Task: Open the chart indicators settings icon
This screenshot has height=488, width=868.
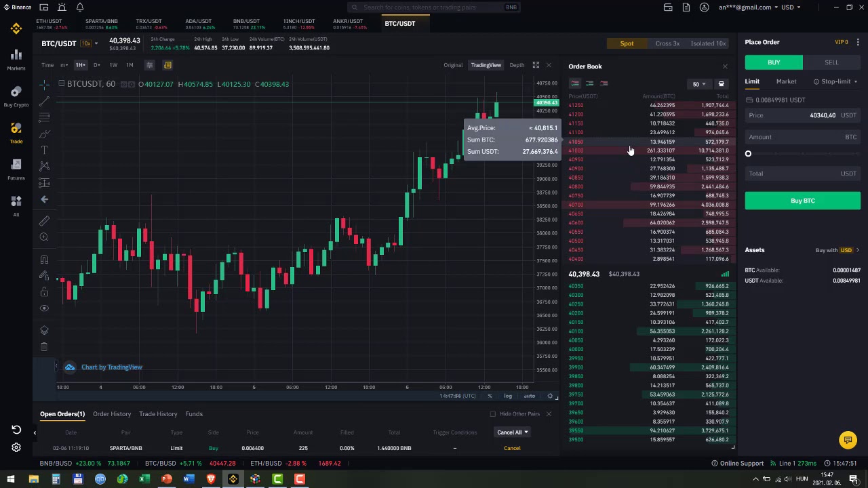Action: (149, 65)
